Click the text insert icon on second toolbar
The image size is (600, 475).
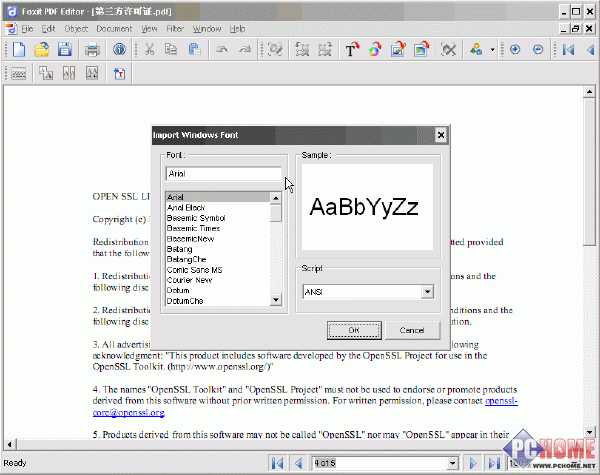tap(119, 73)
